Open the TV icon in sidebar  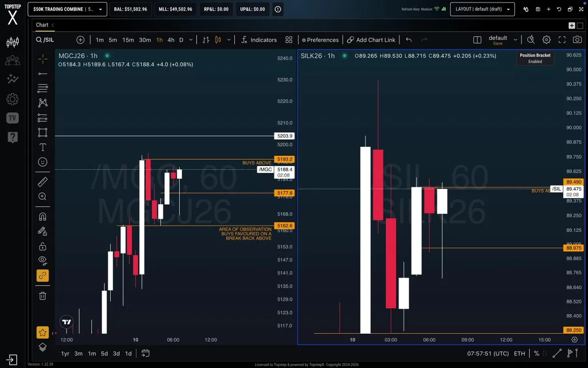tap(12, 118)
